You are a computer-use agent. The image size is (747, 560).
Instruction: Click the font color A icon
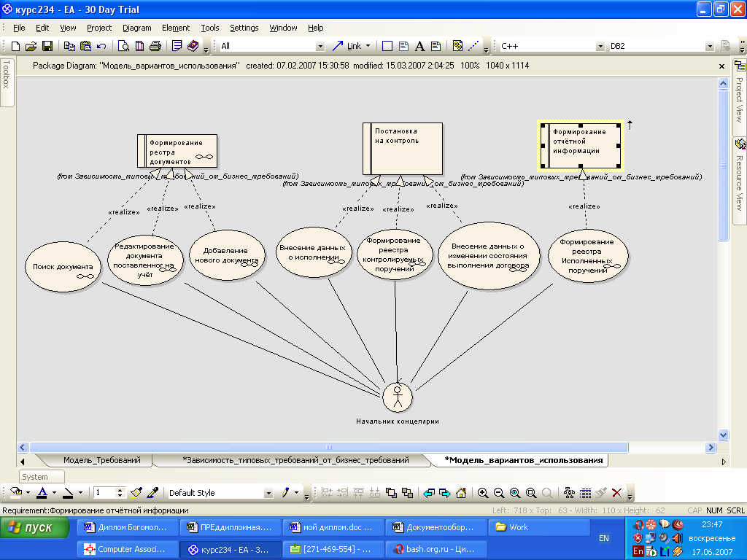pos(42,492)
